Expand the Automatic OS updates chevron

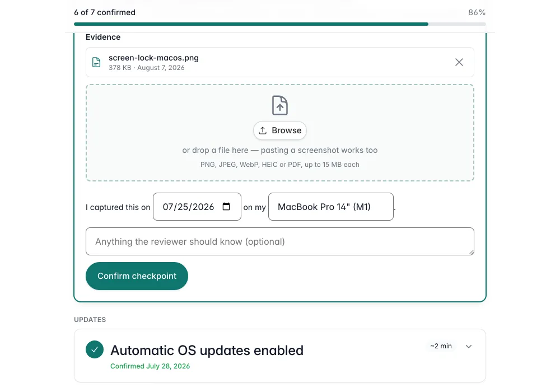[469, 346]
